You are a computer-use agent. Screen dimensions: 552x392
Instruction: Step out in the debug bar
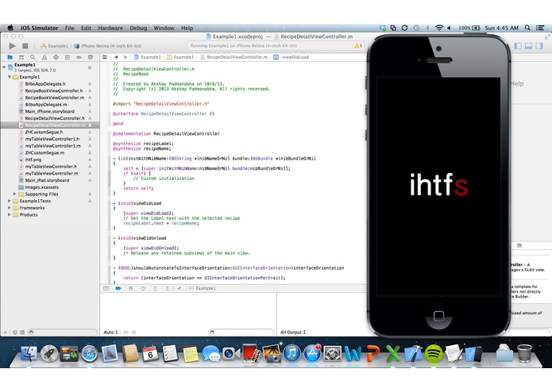click(x=168, y=288)
